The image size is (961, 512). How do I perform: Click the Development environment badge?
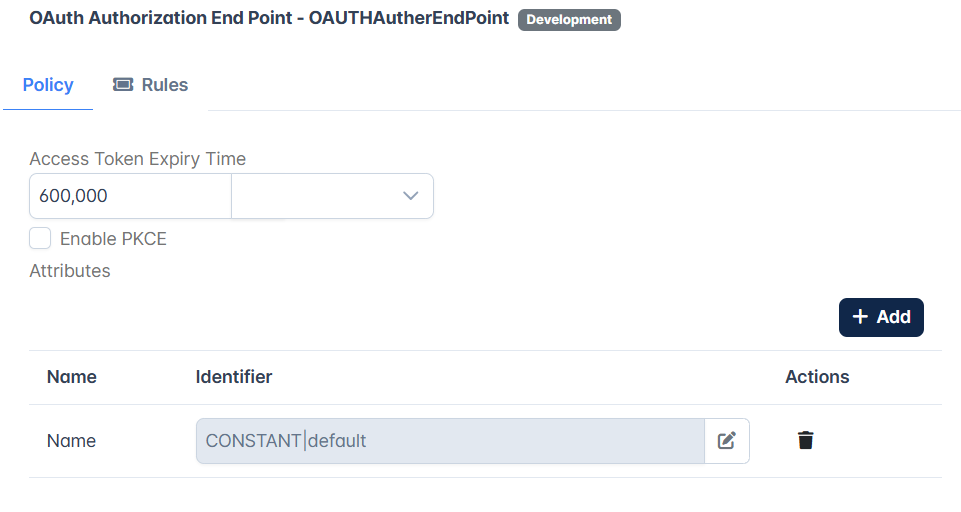pyautogui.click(x=569, y=20)
